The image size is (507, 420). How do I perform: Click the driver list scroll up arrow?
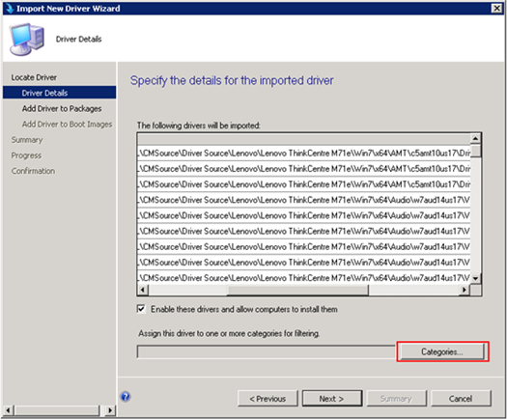point(475,139)
